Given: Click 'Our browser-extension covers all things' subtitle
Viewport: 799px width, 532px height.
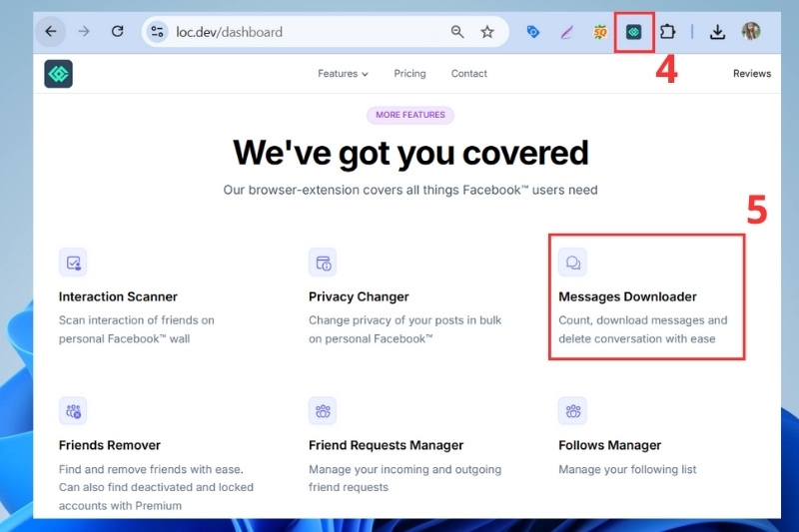Looking at the screenshot, I should tap(410, 190).
